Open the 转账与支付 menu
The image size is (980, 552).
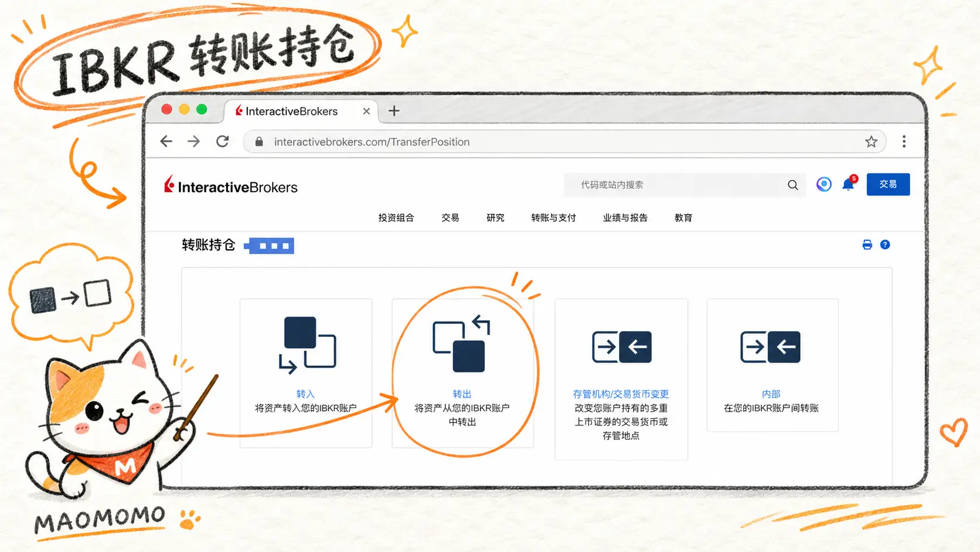[553, 218]
